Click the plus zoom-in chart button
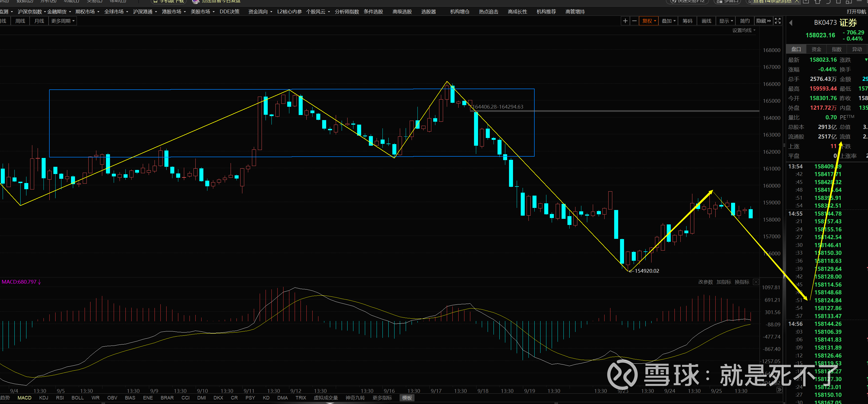This screenshot has width=868, height=404. point(625,21)
